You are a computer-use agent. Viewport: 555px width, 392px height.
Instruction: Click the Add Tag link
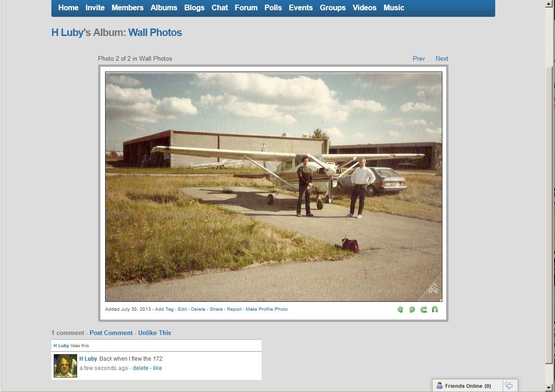pos(164,309)
